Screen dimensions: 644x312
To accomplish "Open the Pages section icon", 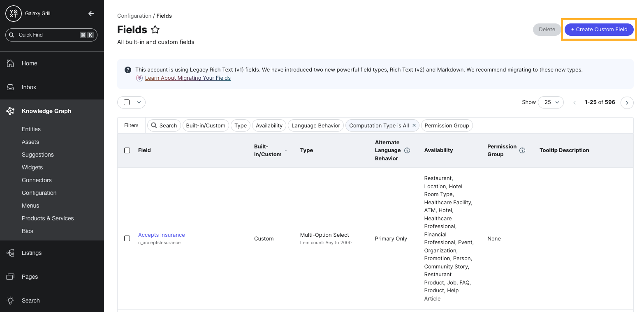I will pyautogui.click(x=10, y=276).
